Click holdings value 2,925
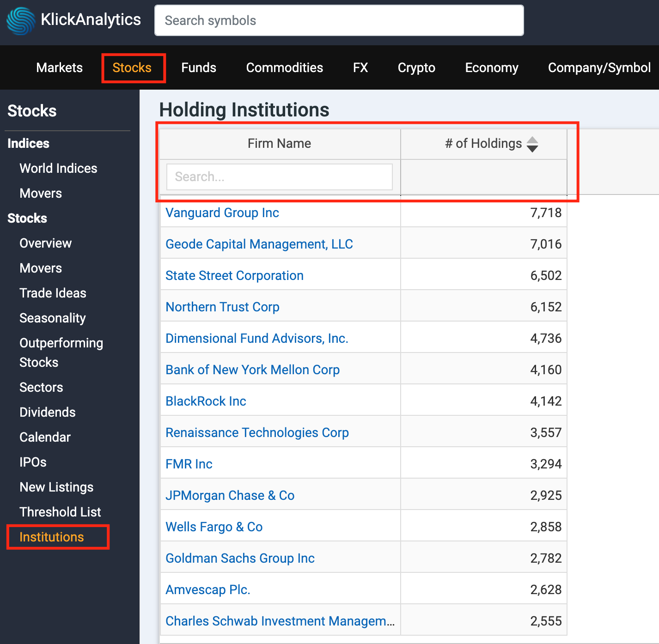This screenshot has height=644, width=659. [546, 495]
